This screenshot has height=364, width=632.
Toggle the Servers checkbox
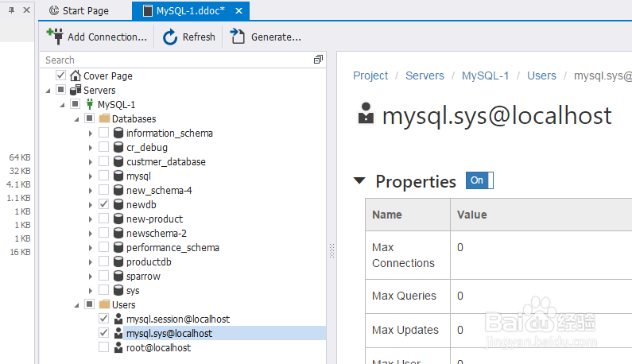pyautogui.click(x=61, y=90)
